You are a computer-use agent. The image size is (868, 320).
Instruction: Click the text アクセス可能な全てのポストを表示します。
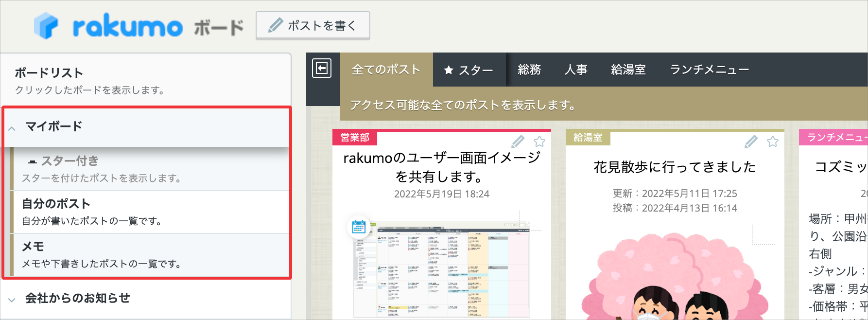pyautogui.click(x=463, y=105)
